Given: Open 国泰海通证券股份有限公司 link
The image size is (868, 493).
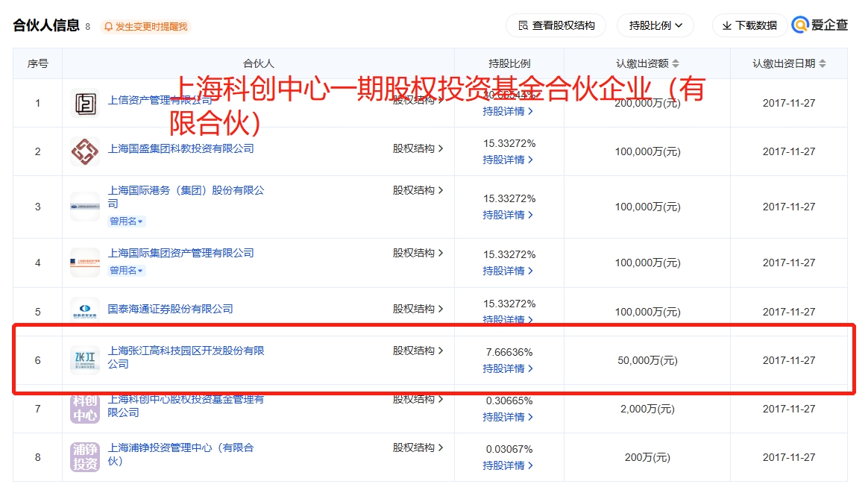Looking at the screenshot, I should [170, 309].
